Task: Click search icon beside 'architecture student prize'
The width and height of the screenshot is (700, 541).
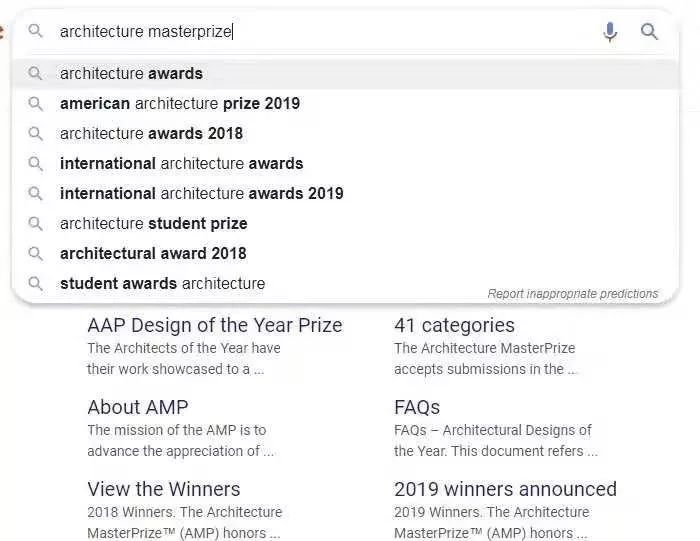Action: click(35, 223)
